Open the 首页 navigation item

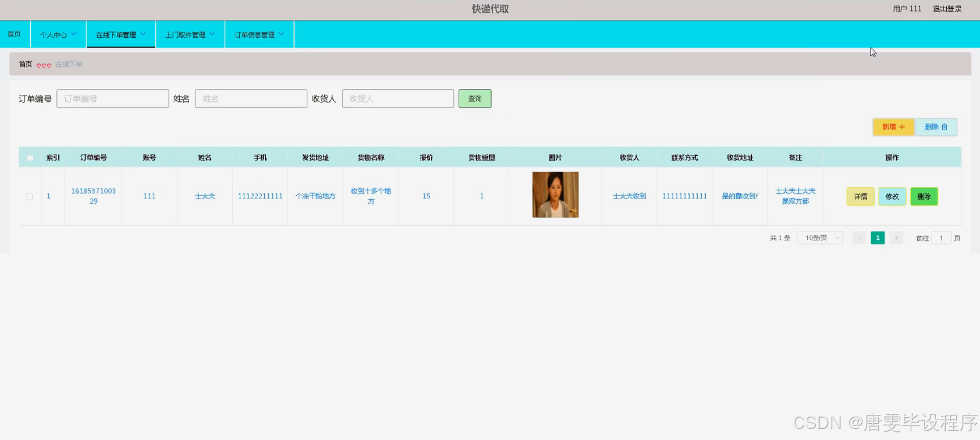coord(15,34)
